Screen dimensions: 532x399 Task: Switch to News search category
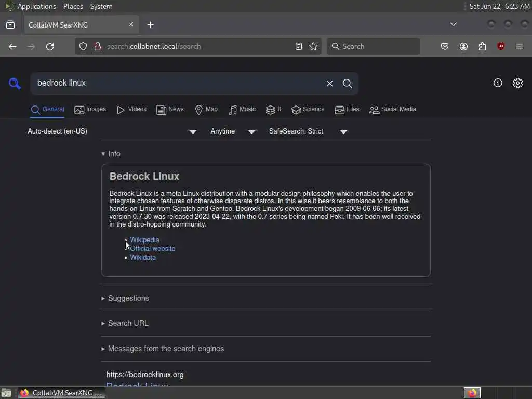click(x=170, y=110)
